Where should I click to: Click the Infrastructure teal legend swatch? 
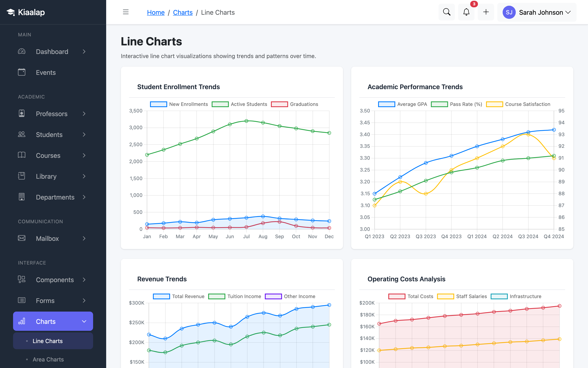[x=499, y=296]
